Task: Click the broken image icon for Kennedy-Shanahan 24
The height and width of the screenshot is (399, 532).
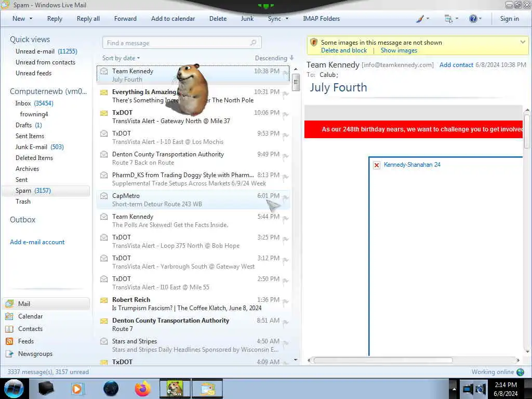Action: coord(377,165)
